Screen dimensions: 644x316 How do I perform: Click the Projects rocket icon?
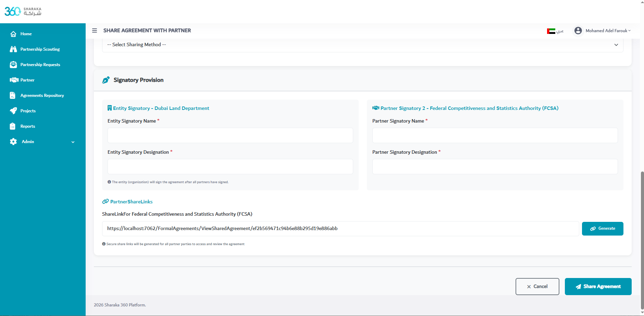coord(13,111)
